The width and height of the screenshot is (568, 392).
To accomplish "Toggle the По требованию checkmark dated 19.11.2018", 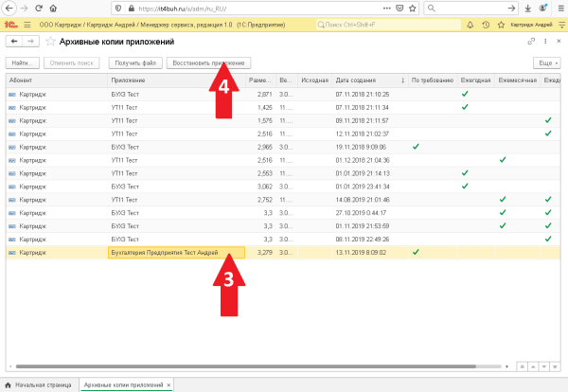I will click(x=416, y=147).
